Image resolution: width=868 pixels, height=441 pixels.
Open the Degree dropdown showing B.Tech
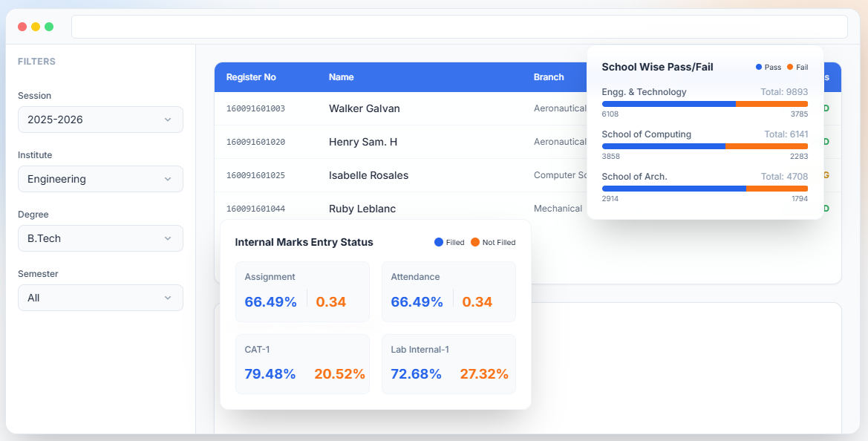[100, 238]
